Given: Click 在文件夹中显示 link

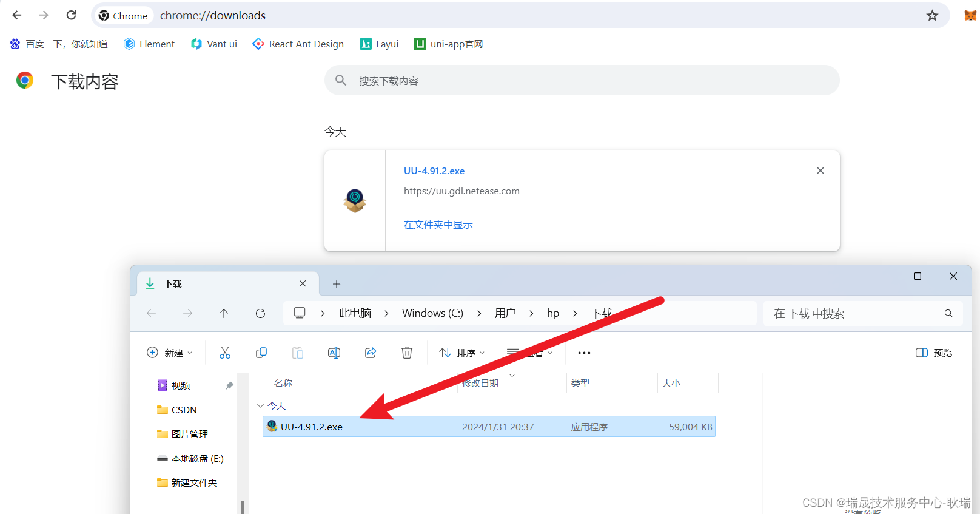Looking at the screenshot, I should point(438,225).
